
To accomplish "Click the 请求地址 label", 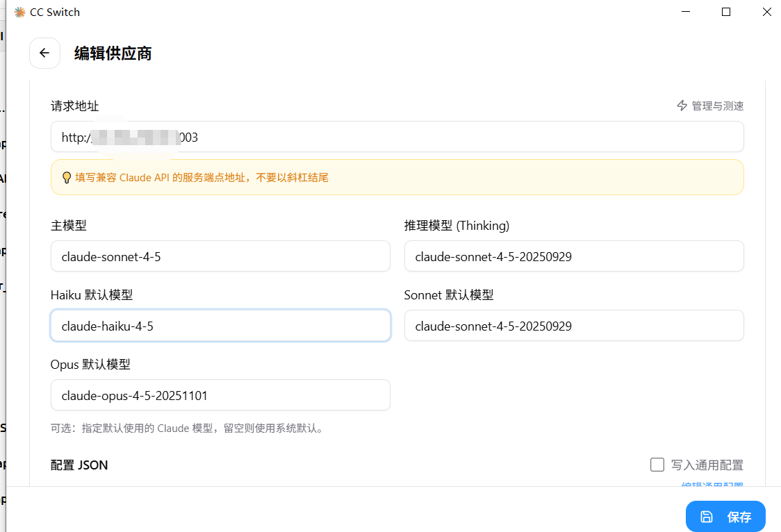I will pos(75,106).
